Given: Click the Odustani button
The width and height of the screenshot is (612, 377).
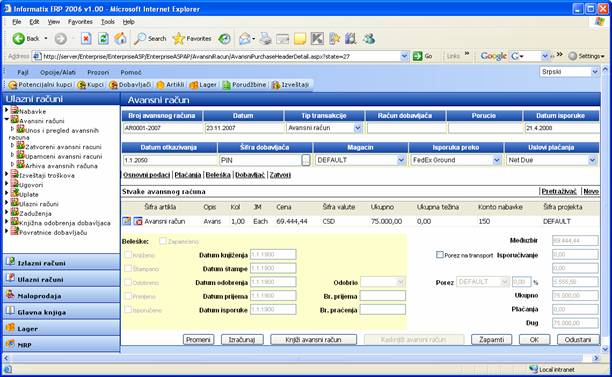Looking at the screenshot, I should pyautogui.click(x=578, y=340).
